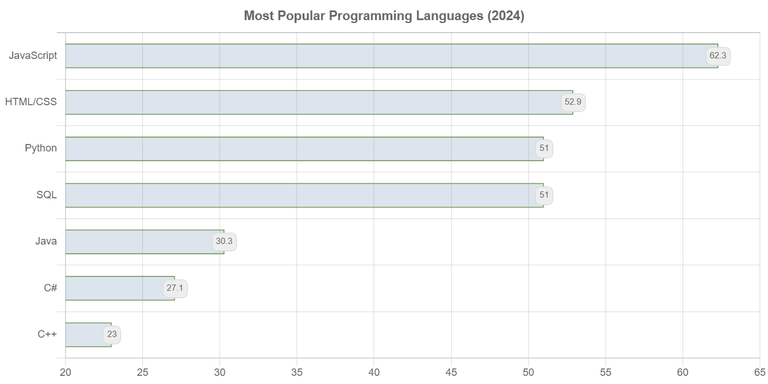Click the HTML/CSS bar
Viewport: 768px width, 384px height.
(x=319, y=102)
